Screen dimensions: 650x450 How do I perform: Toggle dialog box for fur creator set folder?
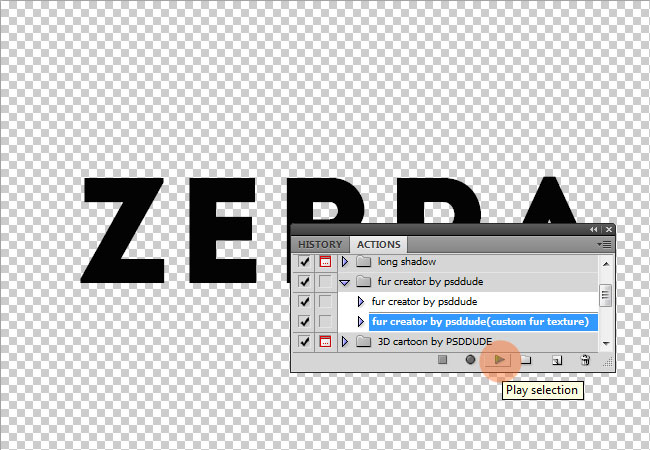[325, 282]
